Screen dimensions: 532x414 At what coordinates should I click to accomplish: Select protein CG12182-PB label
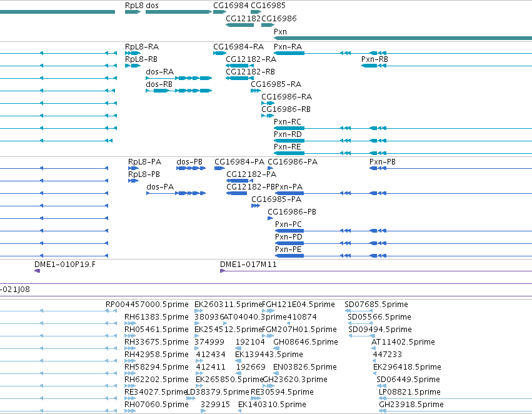[251, 187]
